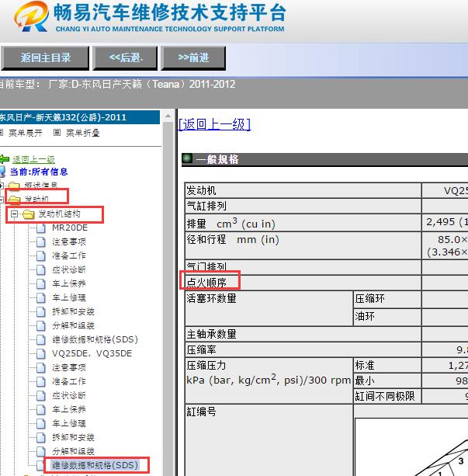468x476 pixels.
Task: Click the page icon beside VQ25DE, VQ35DE
Action: (x=41, y=353)
